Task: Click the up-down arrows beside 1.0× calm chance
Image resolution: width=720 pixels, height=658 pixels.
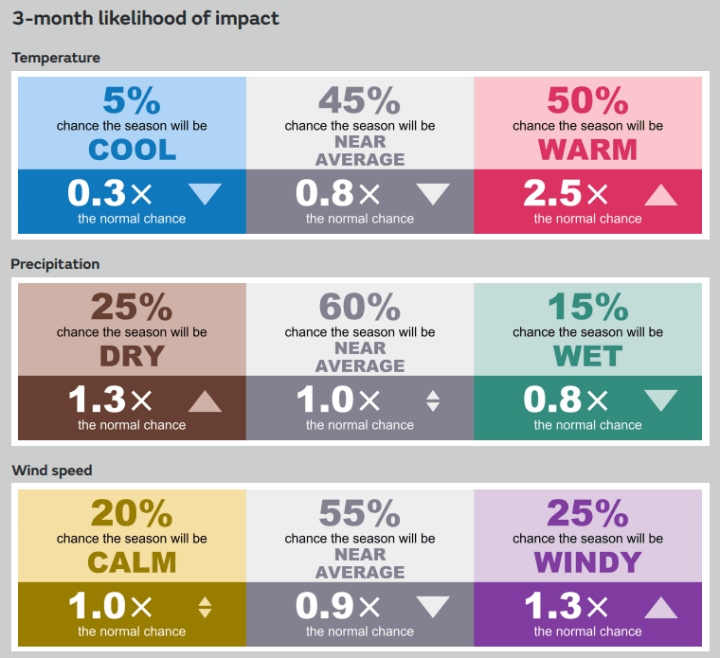Action: [205, 607]
